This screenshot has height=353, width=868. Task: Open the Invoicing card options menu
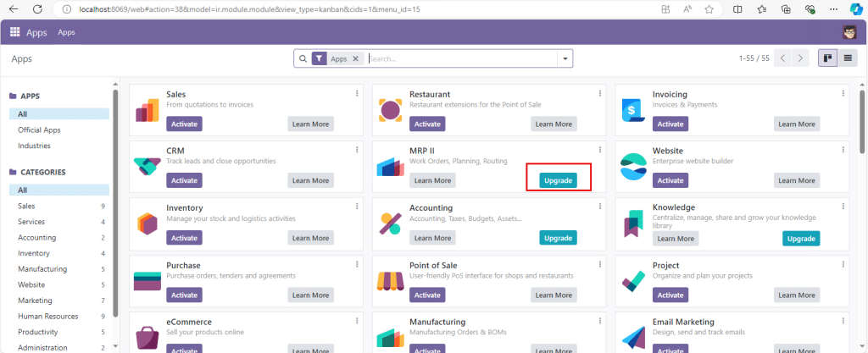[843, 93]
